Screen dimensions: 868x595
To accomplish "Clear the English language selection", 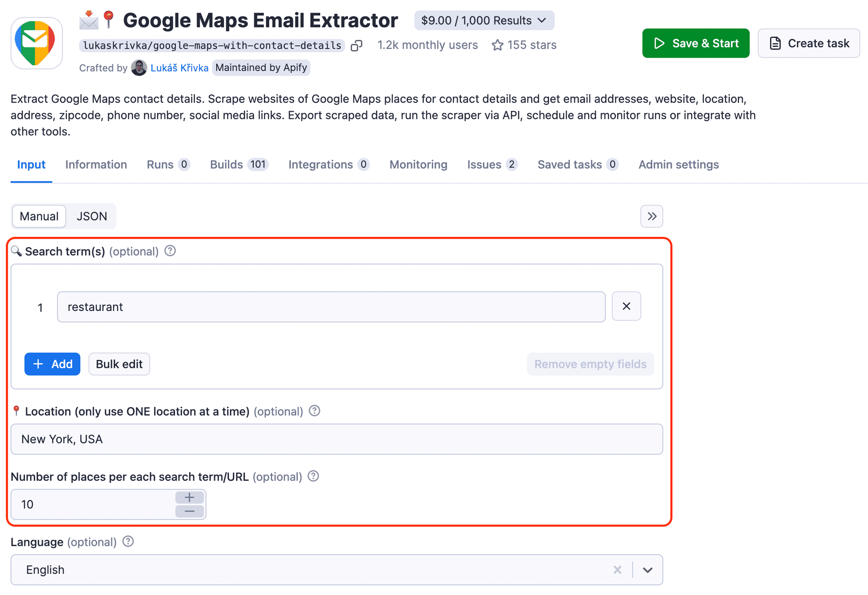I will [618, 570].
